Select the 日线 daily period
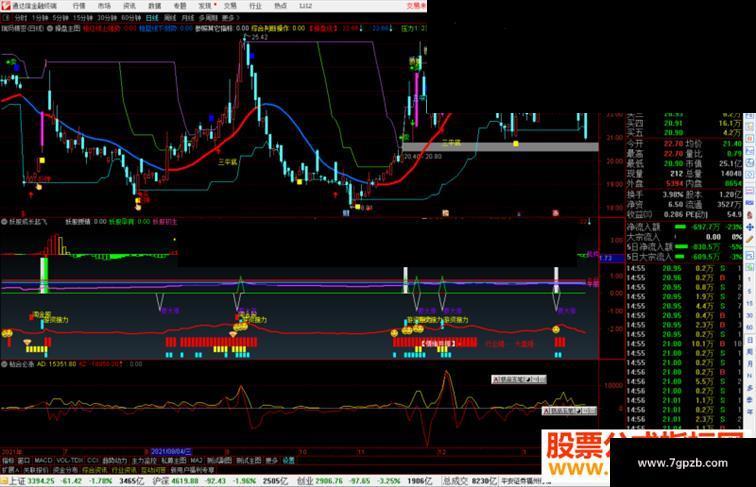756x487 pixels. click(x=152, y=18)
